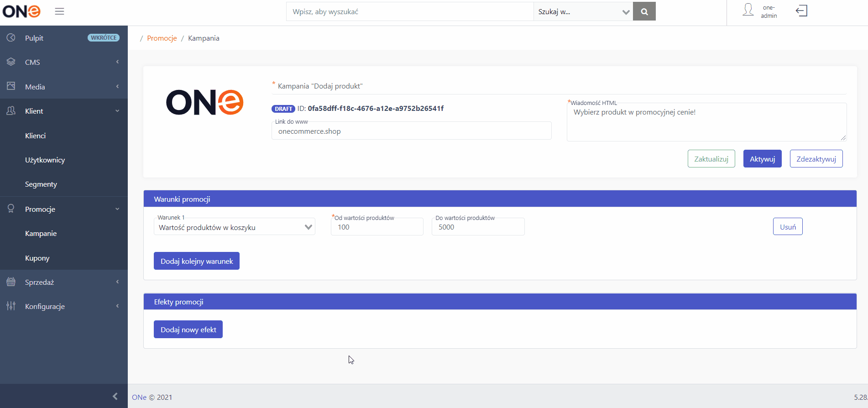Click the CMS layers icon
The height and width of the screenshot is (408, 868).
coord(11,62)
